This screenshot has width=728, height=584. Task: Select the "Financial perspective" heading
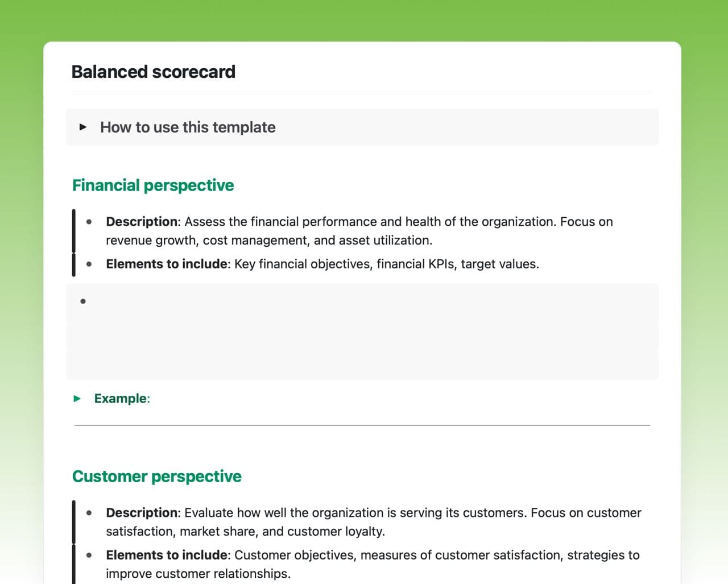153,185
